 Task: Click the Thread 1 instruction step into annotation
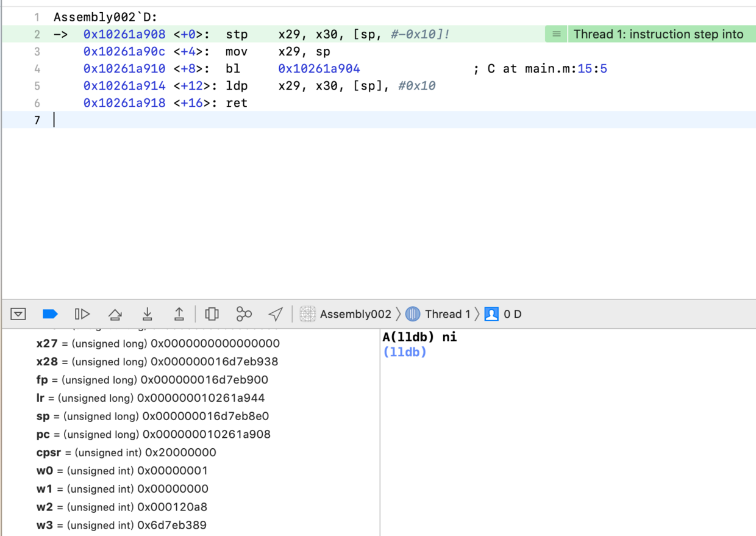click(x=658, y=34)
